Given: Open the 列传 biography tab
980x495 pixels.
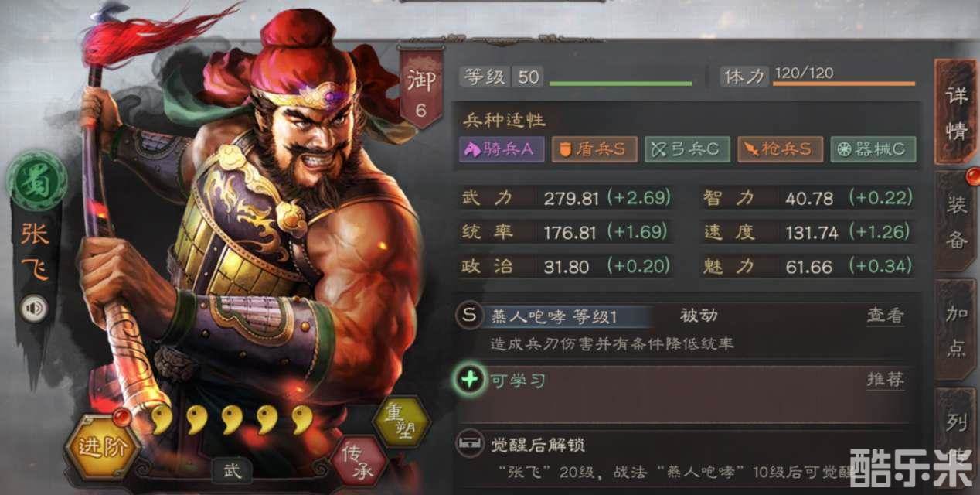Looking at the screenshot, I should point(957,433).
